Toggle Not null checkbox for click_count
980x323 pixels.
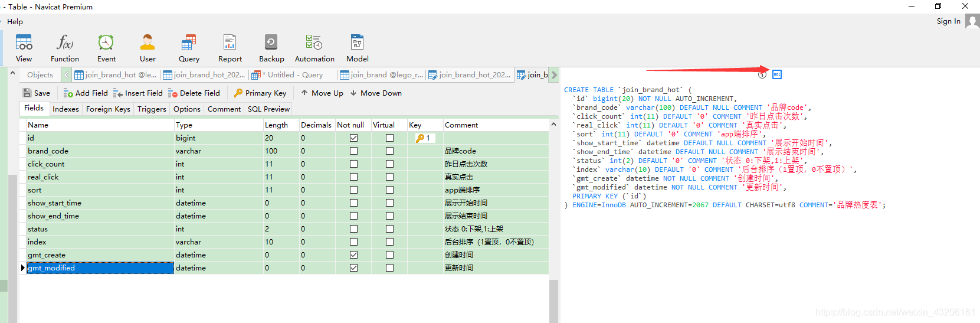[353, 164]
